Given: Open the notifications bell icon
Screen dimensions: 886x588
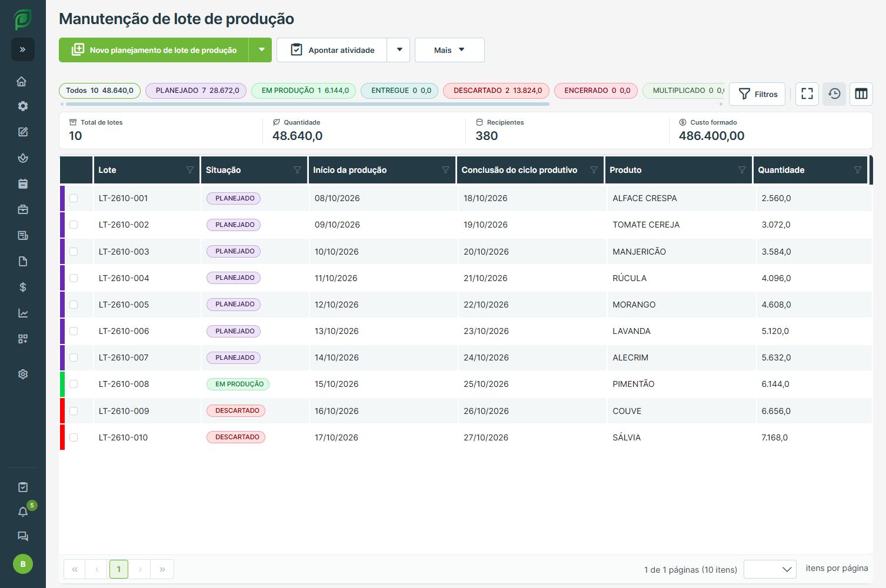Looking at the screenshot, I should coord(22,512).
